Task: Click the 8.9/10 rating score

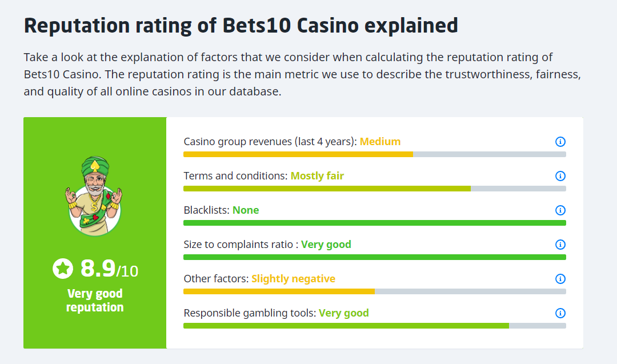Action: 109,269
